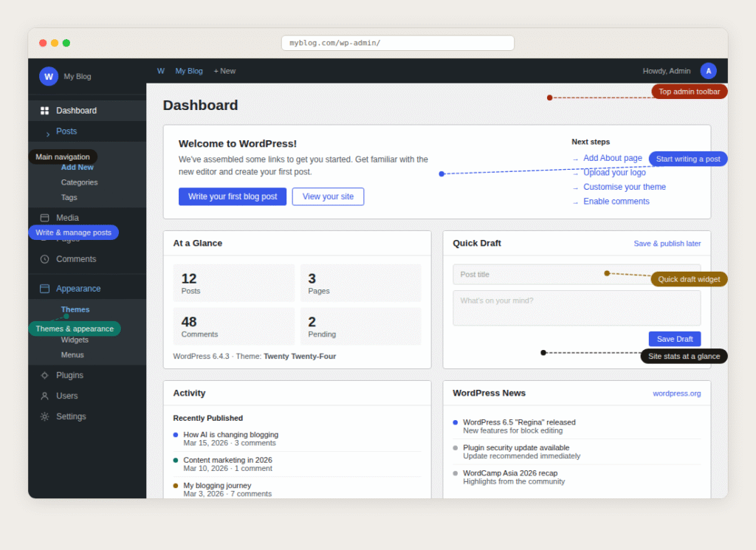Screen dimensions: 756x550
Task: Click the Dashboard grid icon in sidebar
Action: click(44, 111)
